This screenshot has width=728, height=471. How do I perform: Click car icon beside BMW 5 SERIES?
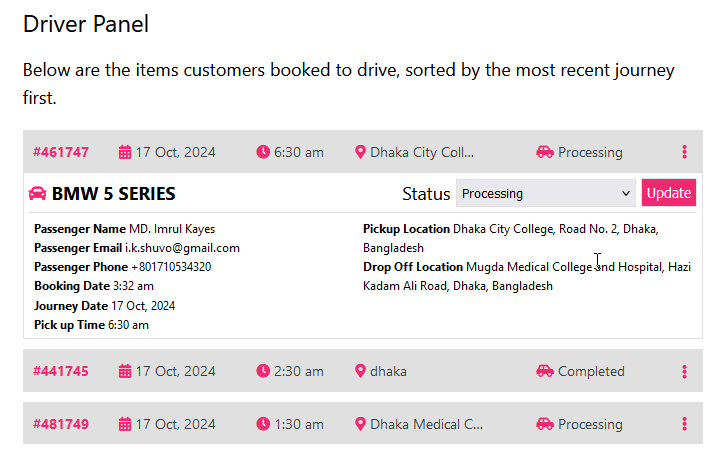[x=37, y=194]
